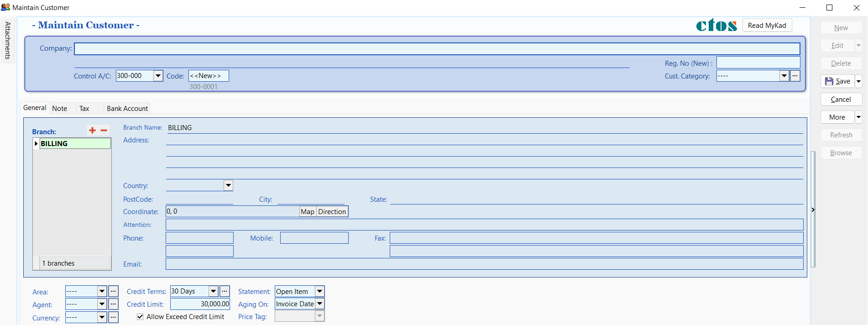This screenshot has width=868, height=325.
Task: Click the Company name input field
Action: pyautogui.click(x=437, y=49)
